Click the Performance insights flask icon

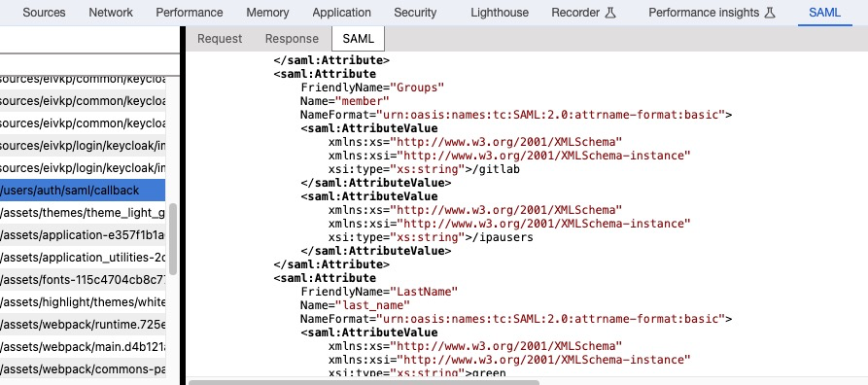coord(770,13)
